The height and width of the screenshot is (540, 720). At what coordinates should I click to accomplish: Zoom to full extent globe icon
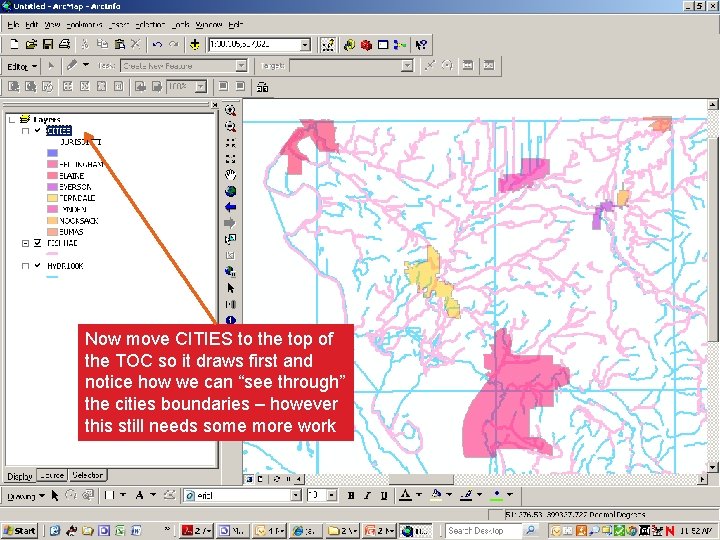tap(231, 191)
